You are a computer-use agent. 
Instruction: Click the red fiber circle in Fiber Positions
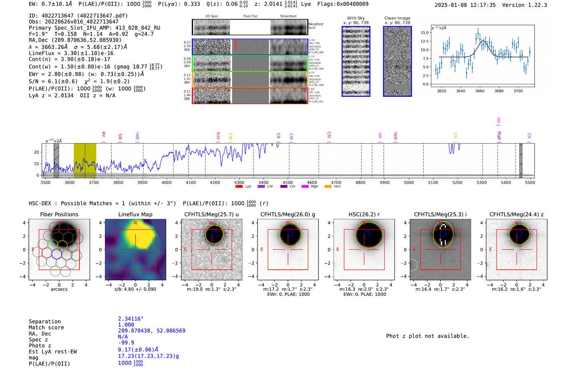click(x=46, y=253)
